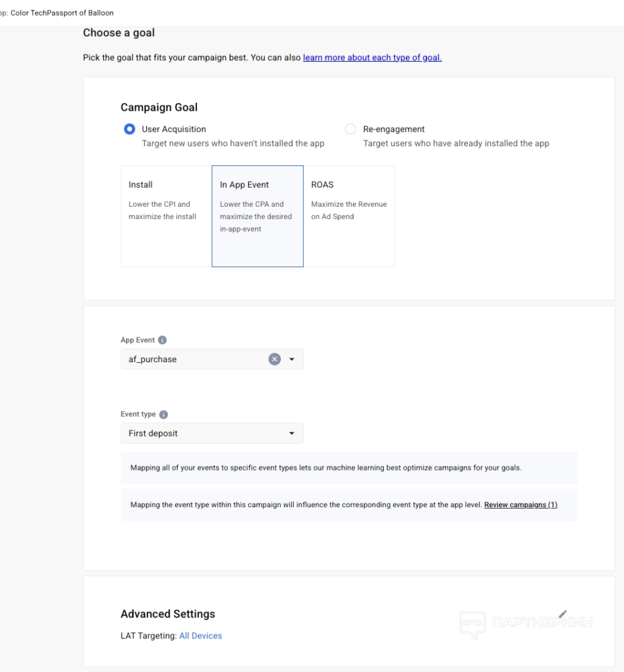Open the First deposit combo box

coord(203,433)
